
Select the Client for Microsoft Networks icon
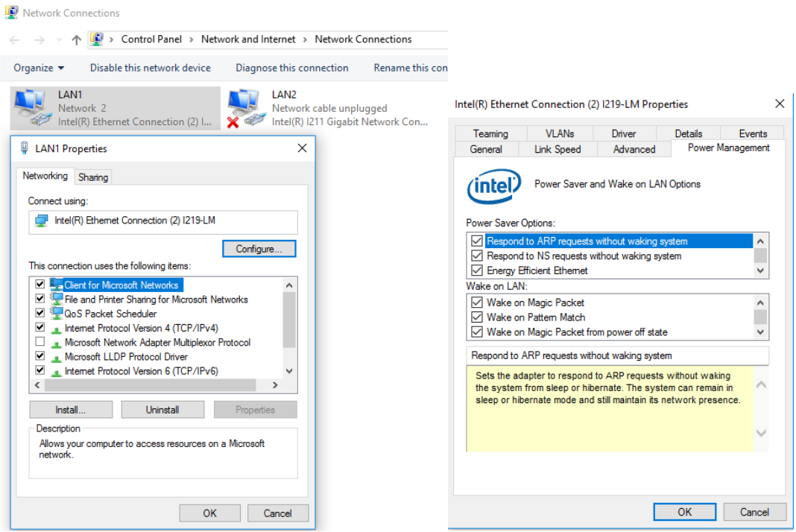pyautogui.click(x=57, y=285)
